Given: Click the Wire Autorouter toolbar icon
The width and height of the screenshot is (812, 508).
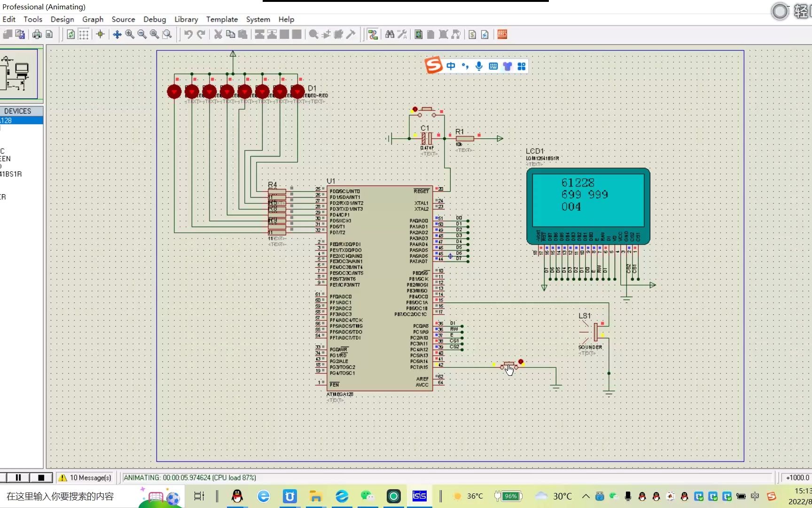Looking at the screenshot, I should click(x=373, y=34).
